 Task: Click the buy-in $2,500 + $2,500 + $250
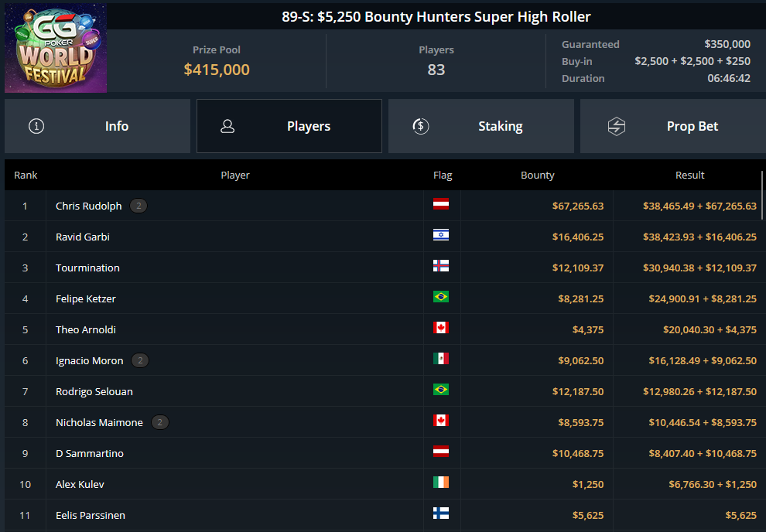(692, 61)
